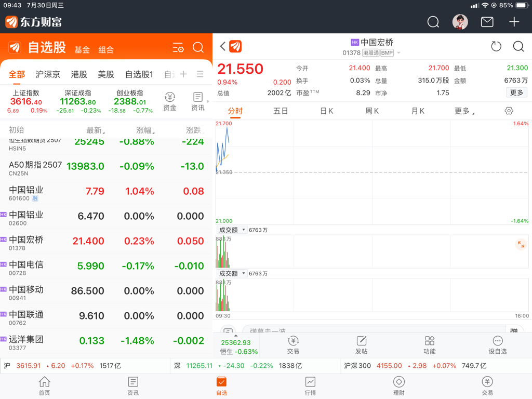532x399 pixels.
Task: Sort watchlist by 涨跌 column
Action: 195,130
